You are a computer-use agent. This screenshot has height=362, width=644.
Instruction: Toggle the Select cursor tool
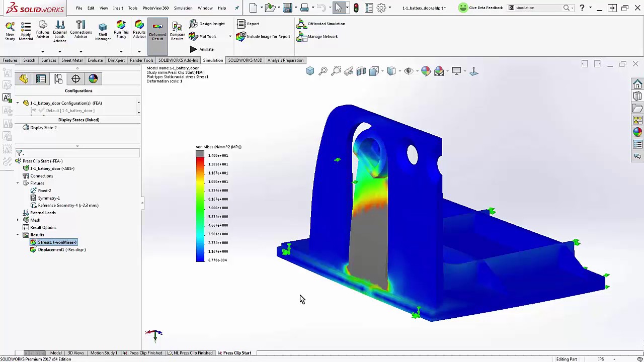[338, 8]
